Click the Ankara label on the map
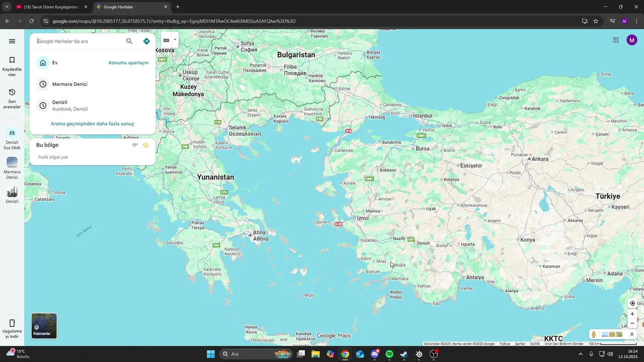 coord(540,159)
